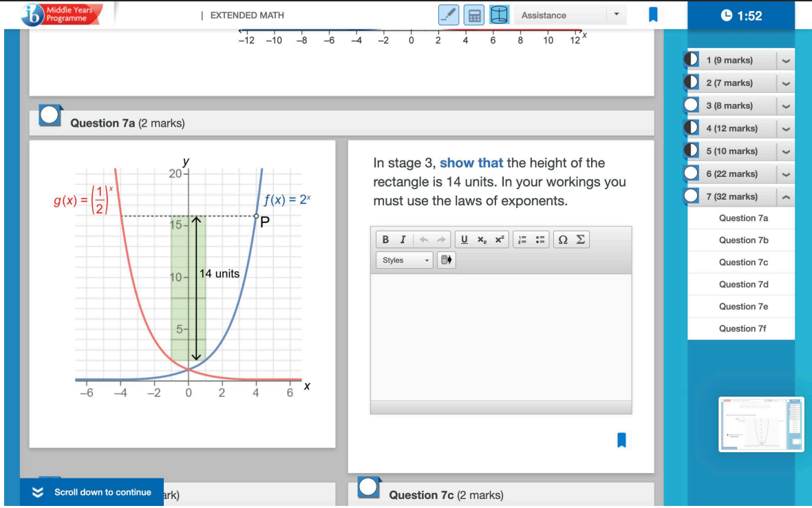Toggle the Question 7a status circle
Viewport: 812px width, 508px height.
tap(50, 116)
